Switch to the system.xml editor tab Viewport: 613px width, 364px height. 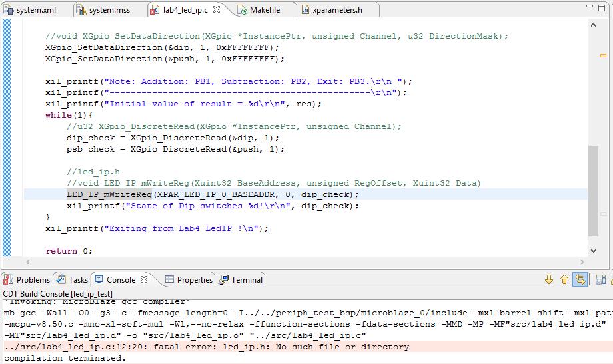31,10
